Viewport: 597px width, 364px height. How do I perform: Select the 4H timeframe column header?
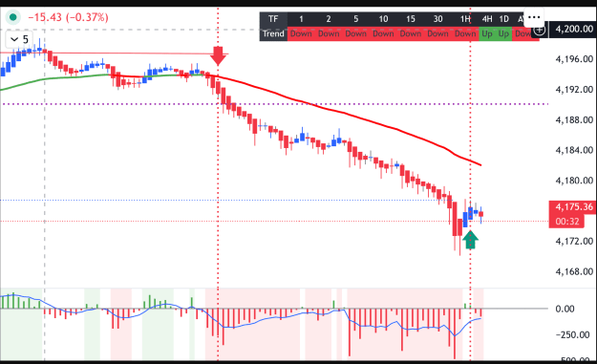point(487,19)
